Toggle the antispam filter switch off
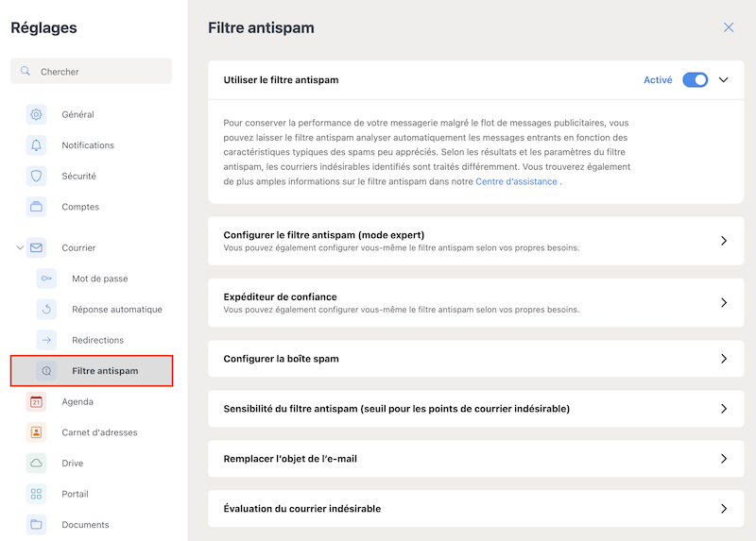Screen dimensions: 756x541 (x=695, y=80)
